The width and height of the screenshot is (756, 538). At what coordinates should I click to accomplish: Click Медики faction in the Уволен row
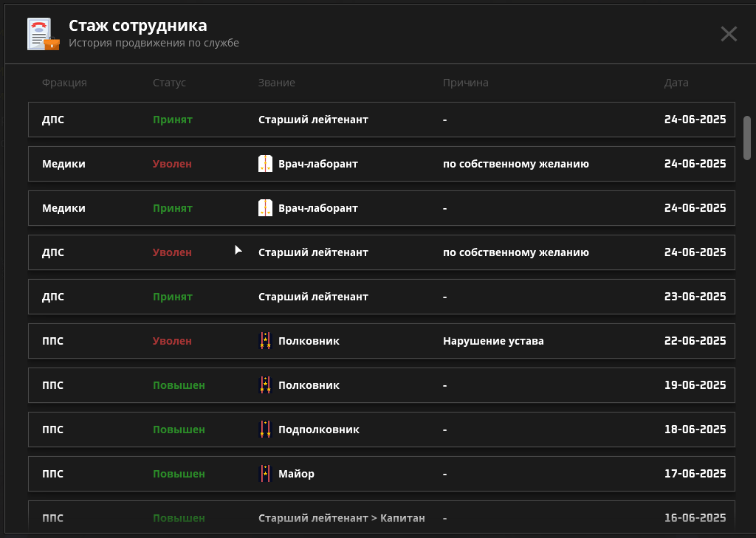pyautogui.click(x=63, y=164)
